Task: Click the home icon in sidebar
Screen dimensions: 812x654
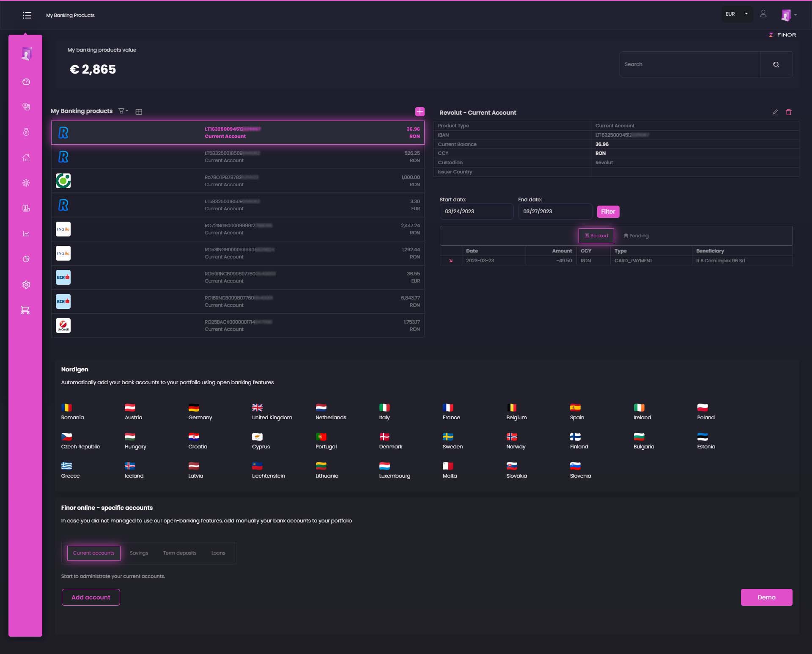Action: click(26, 158)
